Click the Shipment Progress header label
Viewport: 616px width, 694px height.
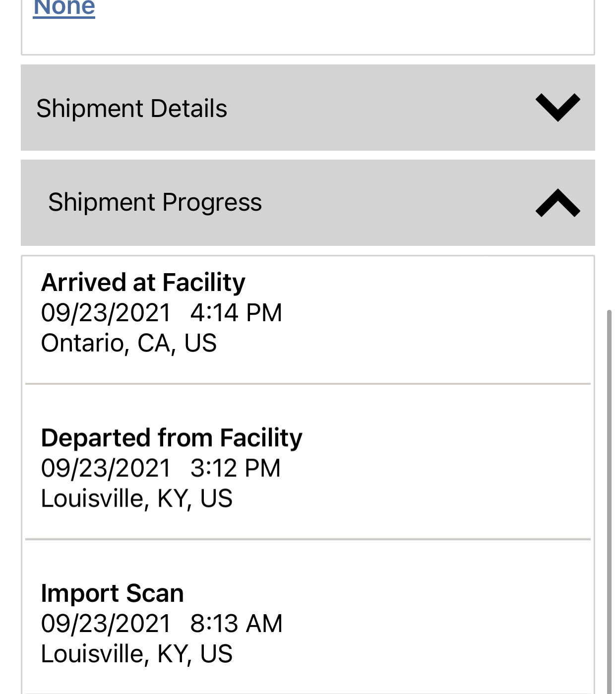pyautogui.click(x=155, y=202)
